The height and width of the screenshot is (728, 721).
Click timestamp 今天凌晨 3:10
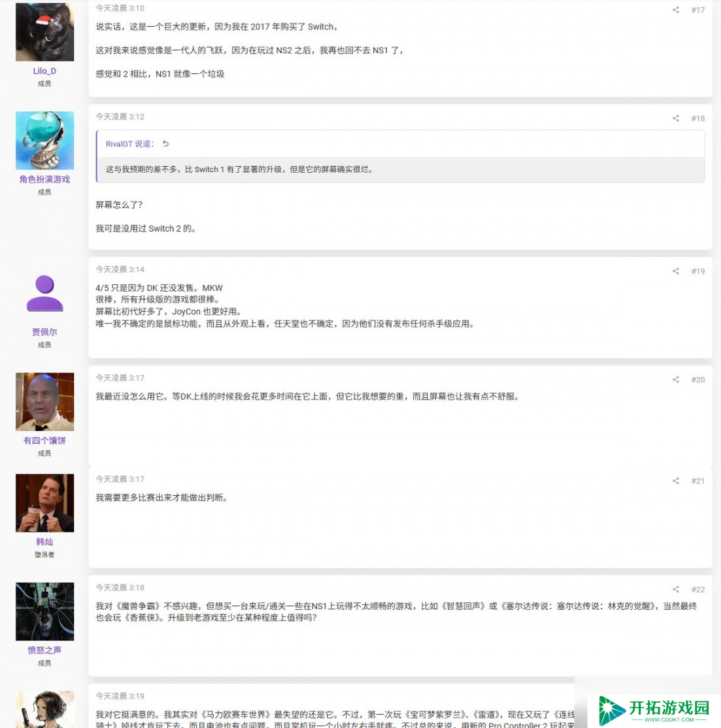[120, 9]
